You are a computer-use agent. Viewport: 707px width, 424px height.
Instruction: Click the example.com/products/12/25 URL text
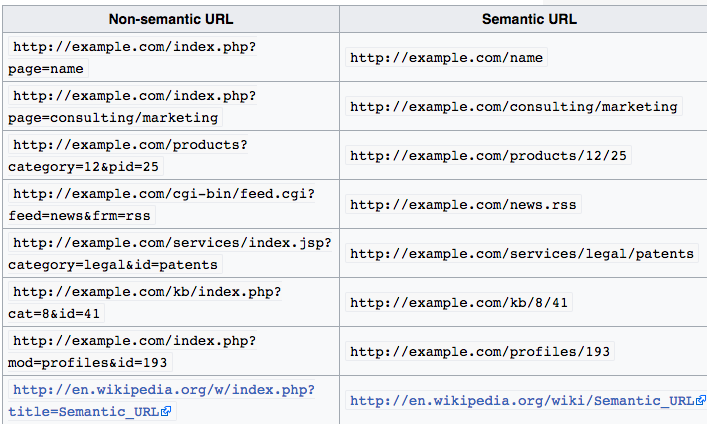[488, 156]
